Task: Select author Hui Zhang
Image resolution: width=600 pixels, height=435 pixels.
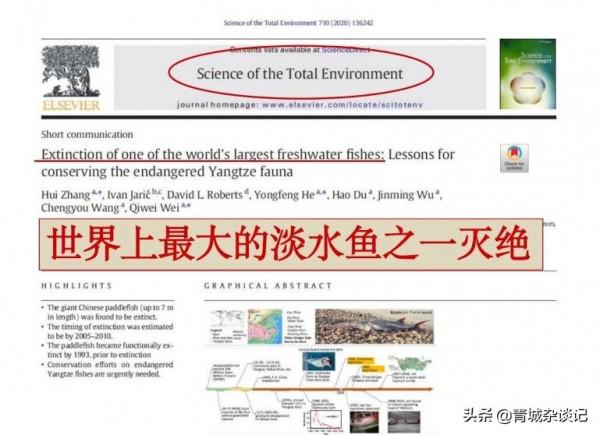Action: (65, 195)
